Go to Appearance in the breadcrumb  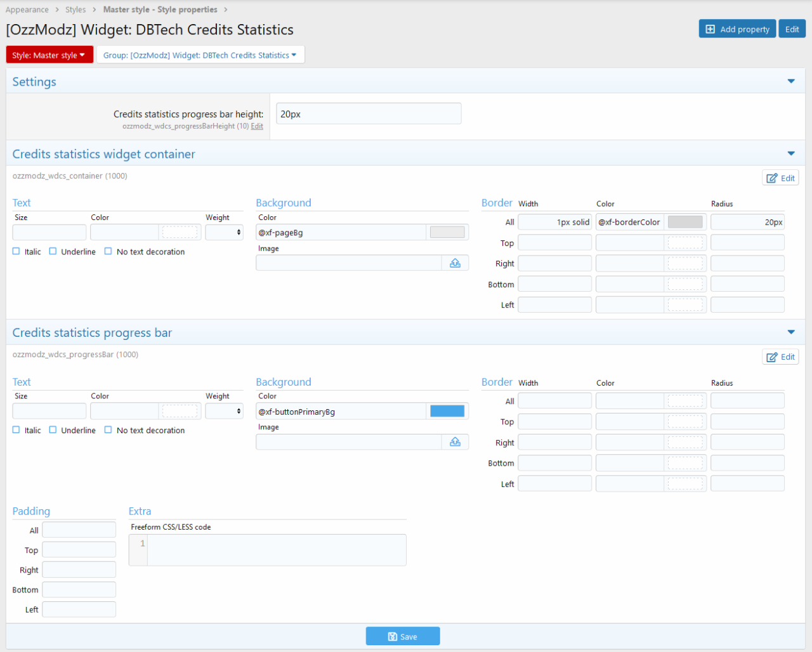click(27, 10)
